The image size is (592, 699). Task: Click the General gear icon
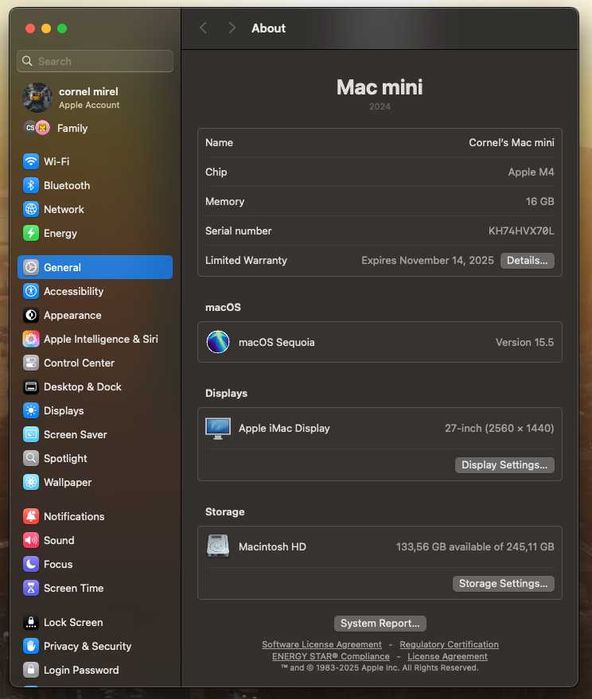pyautogui.click(x=31, y=267)
